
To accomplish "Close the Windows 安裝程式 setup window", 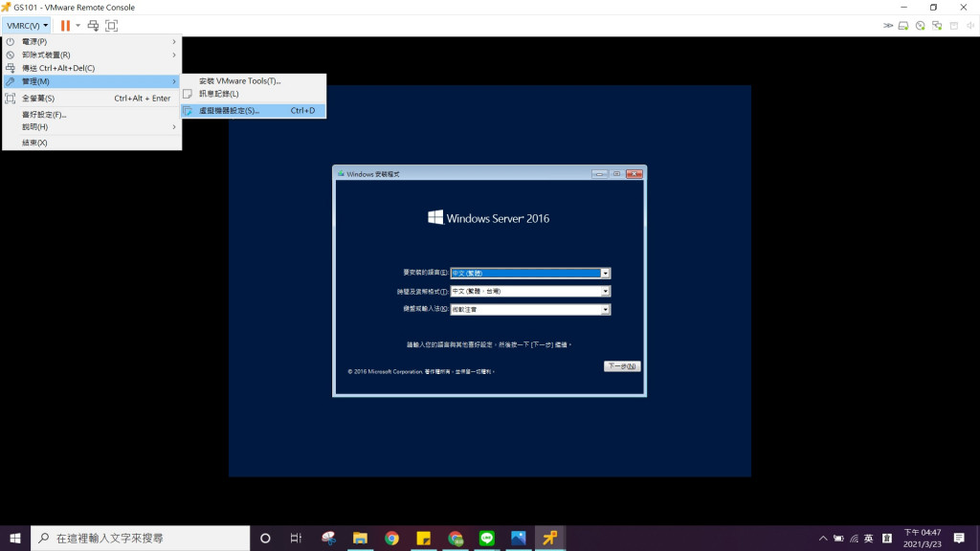I will click(x=634, y=174).
